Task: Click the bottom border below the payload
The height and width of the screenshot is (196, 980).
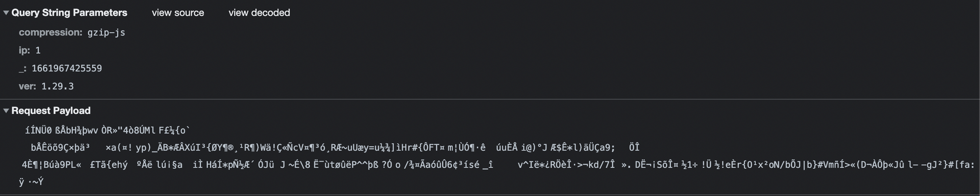Action: click(x=490, y=195)
